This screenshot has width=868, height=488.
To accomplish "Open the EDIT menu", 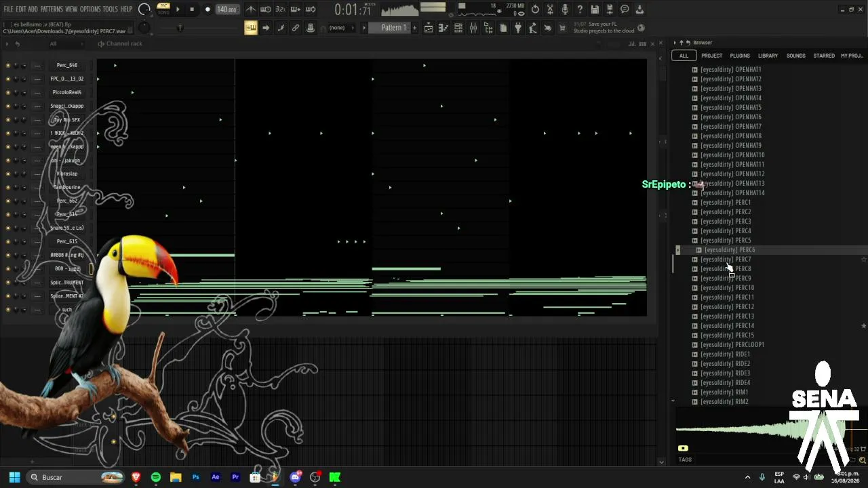I will click(x=20, y=9).
